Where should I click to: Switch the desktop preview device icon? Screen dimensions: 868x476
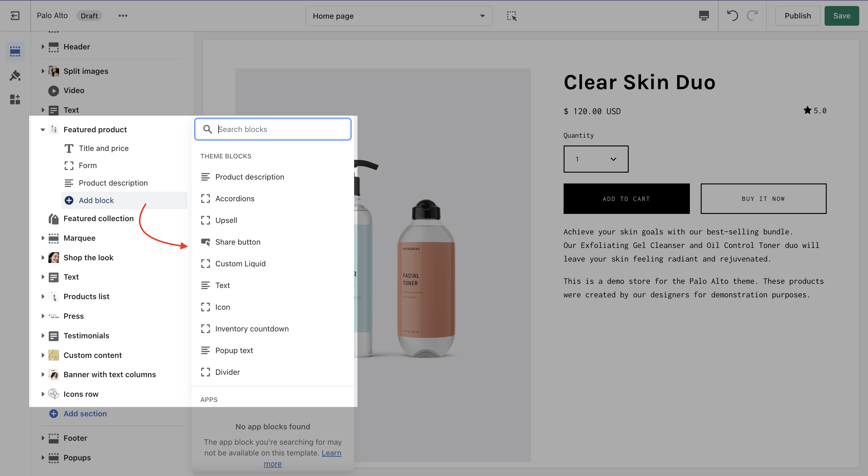pyautogui.click(x=703, y=15)
